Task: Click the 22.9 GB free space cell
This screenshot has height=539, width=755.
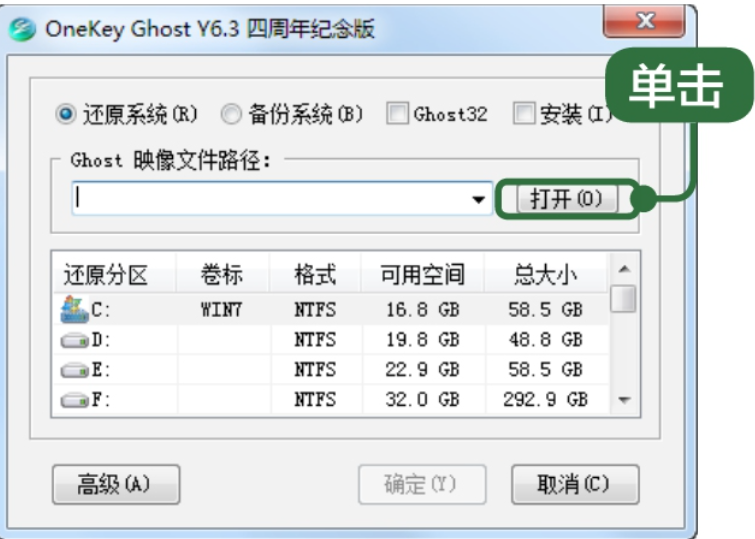Action: pyautogui.click(x=422, y=370)
